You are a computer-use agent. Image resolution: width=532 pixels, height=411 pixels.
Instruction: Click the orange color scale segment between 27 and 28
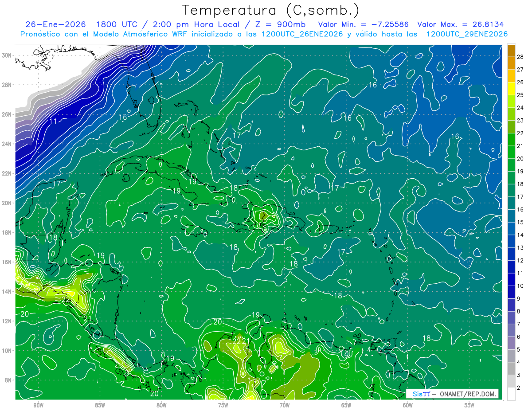512,63
